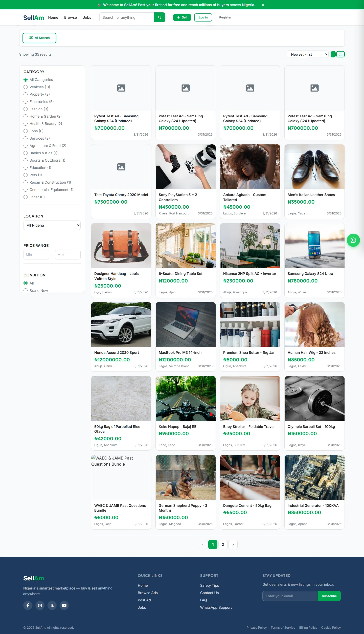This screenshot has width=364, height=634.
Task: Launch the AI Search button
Action: click(39, 38)
